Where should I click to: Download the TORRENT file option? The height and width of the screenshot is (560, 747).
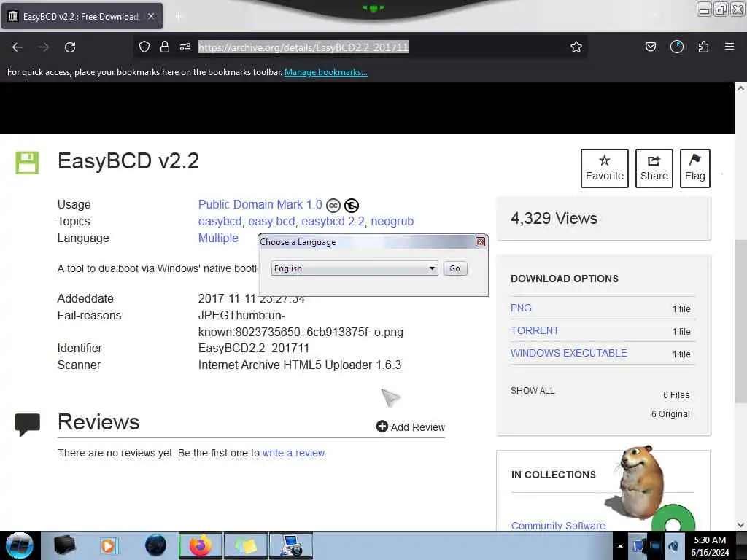click(x=535, y=330)
